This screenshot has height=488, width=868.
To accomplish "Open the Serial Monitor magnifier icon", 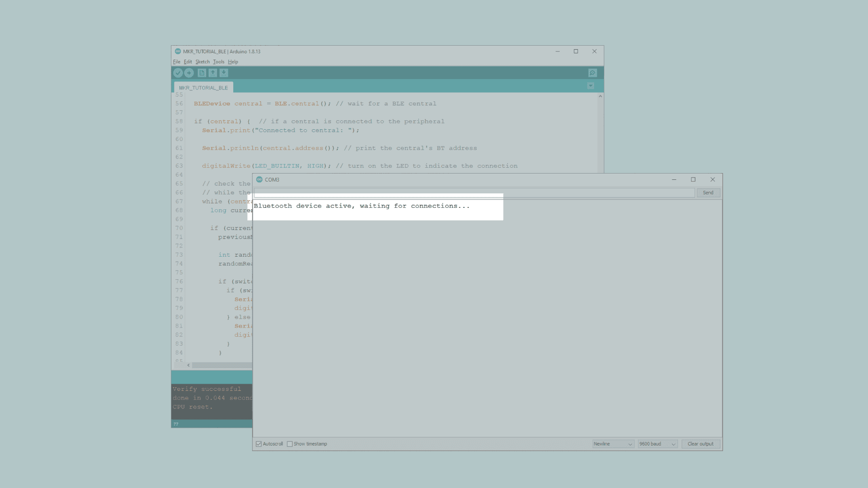I will (x=592, y=73).
